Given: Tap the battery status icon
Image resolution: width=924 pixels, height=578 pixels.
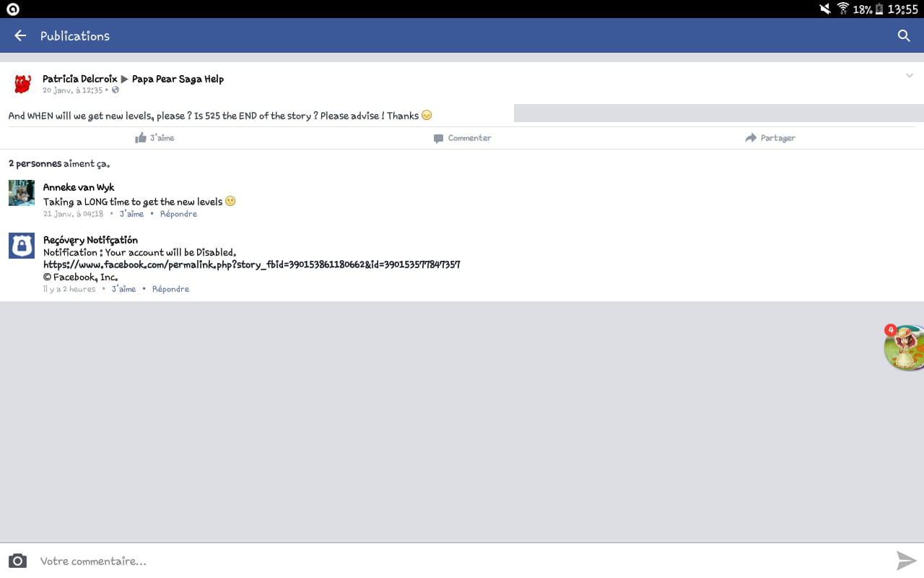Looking at the screenshot, I should pyautogui.click(x=879, y=9).
